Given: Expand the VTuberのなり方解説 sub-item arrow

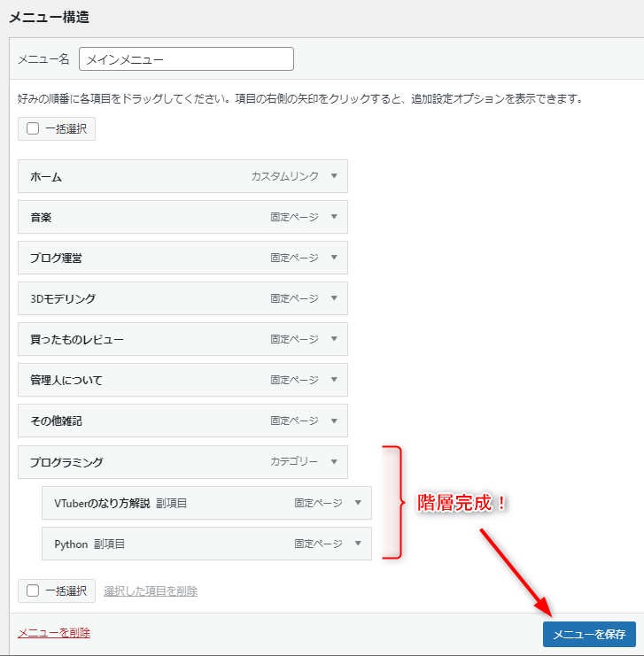Looking at the screenshot, I should pos(358,503).
